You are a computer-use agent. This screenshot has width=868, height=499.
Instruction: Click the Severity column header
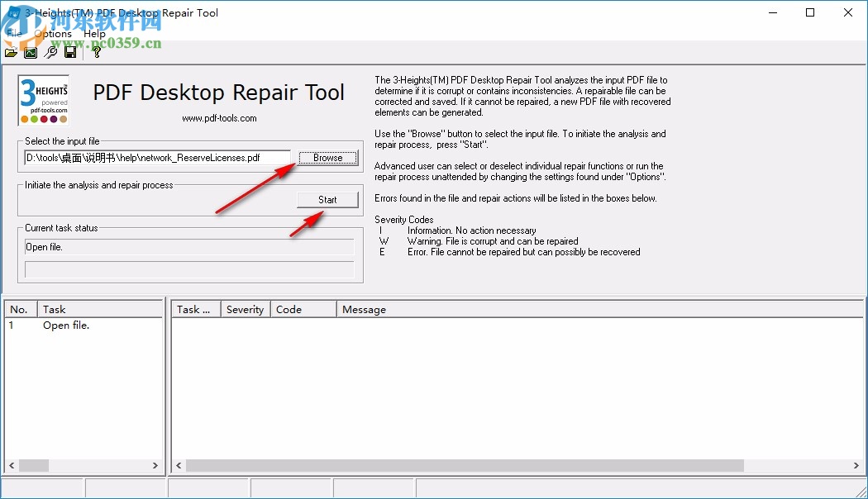click(x=245, y=309)
